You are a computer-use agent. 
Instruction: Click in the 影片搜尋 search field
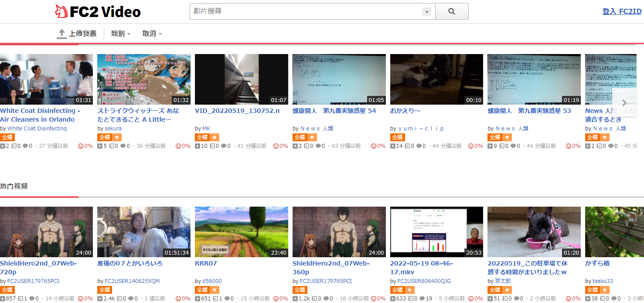[305, 11]
